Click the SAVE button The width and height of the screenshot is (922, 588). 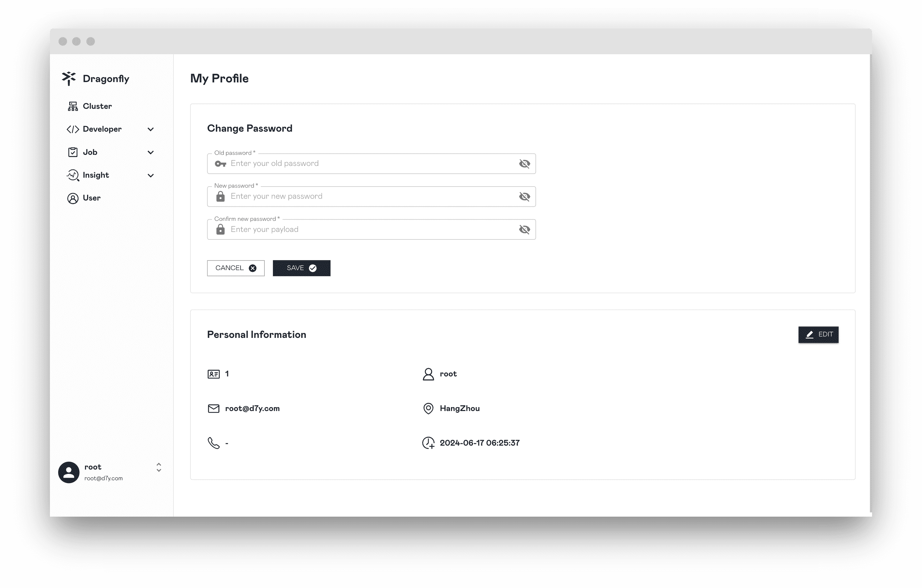click(x=302, y=268)
